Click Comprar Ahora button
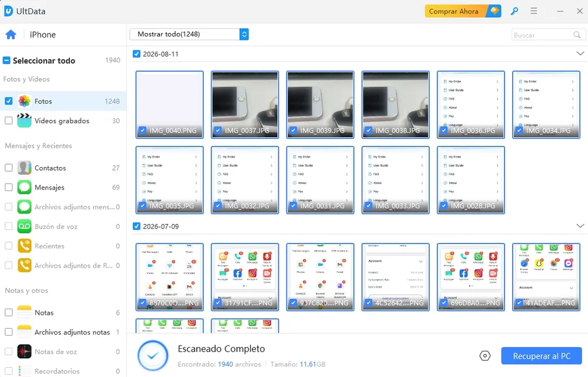 pyautogui.click(x=463, y=11)
